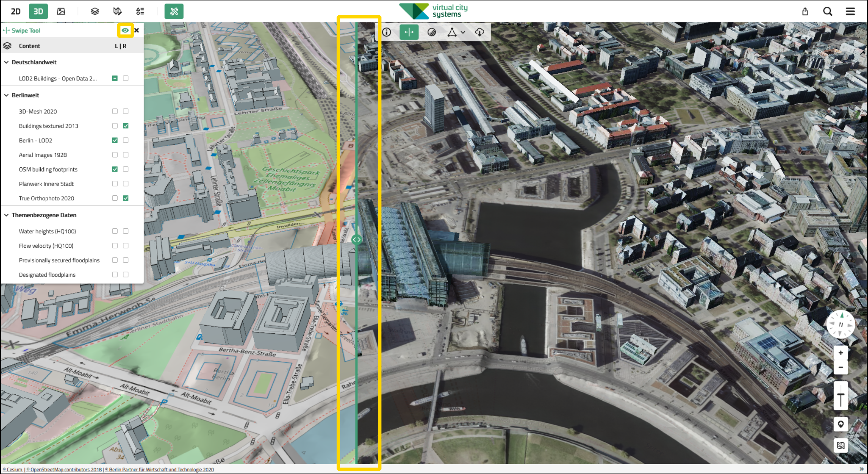Toggle swipe tool eye visibility
Screen dimensions: 868x474
[x=125, y=30]
